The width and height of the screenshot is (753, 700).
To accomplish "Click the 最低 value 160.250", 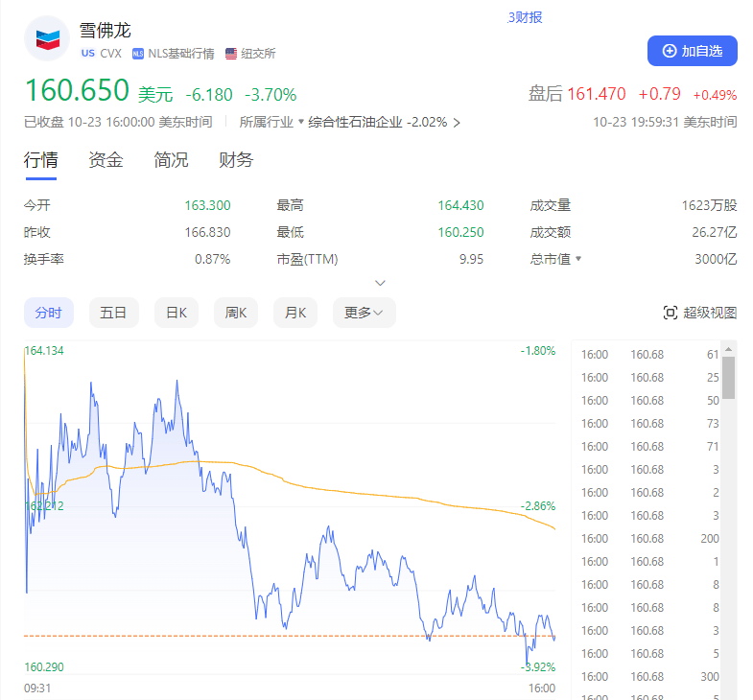I will click(x=460, y=232).
